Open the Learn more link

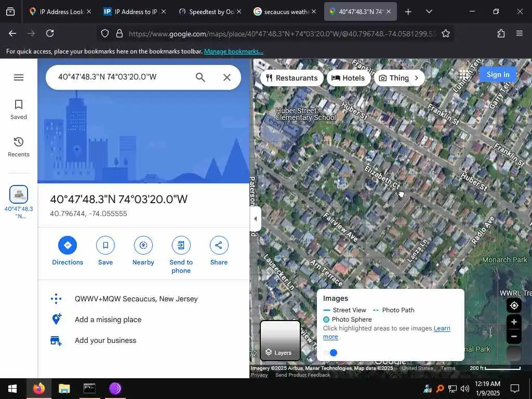pyautogui.click(x=442, y=328)
